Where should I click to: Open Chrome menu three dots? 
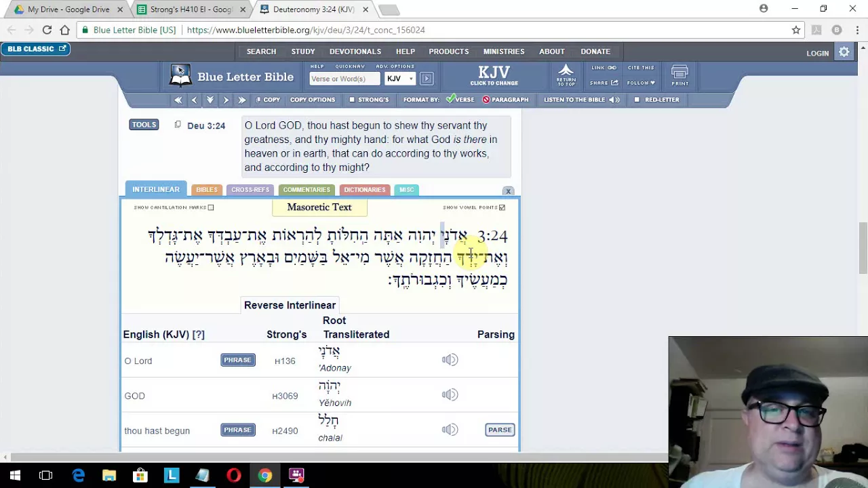click(x=857, y=30)
